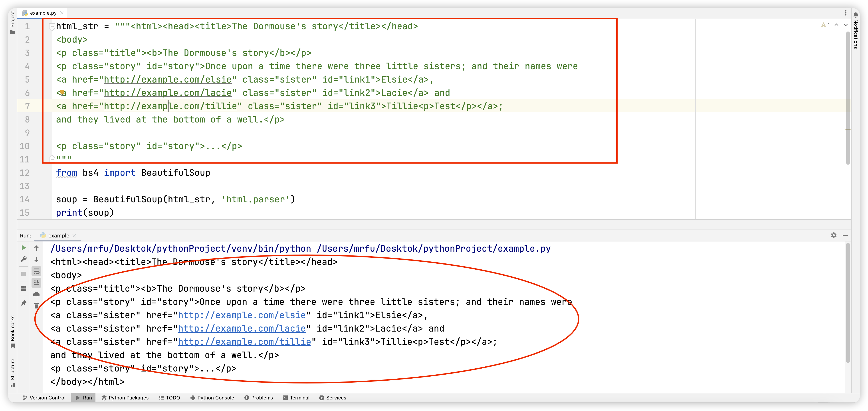
Task: Jump up the stack trace arrow
Action: 36,248
